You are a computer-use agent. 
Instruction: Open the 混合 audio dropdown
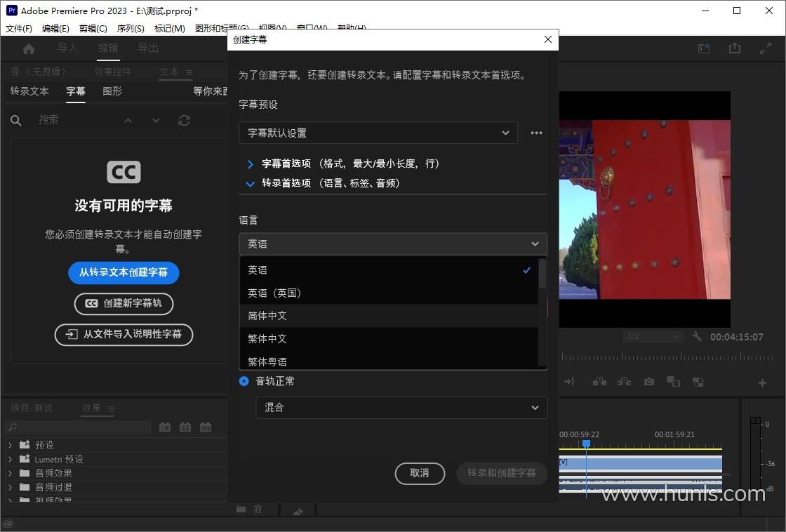coord(401,408)
